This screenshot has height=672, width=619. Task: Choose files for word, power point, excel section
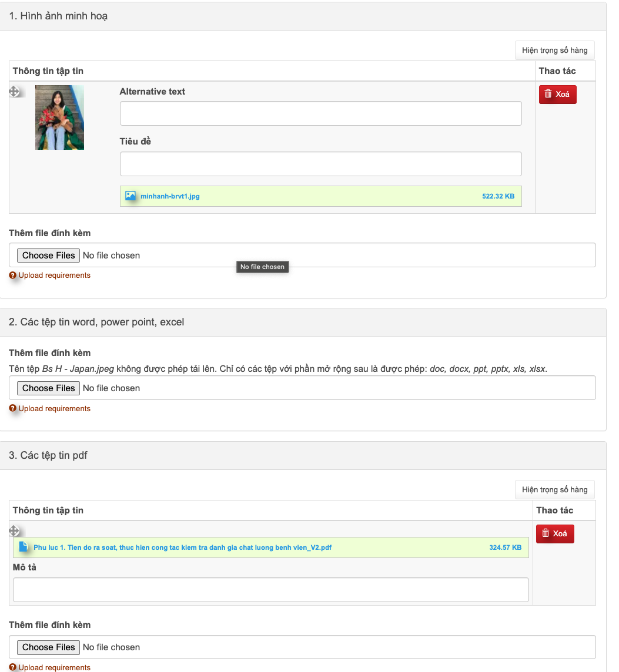49,388
